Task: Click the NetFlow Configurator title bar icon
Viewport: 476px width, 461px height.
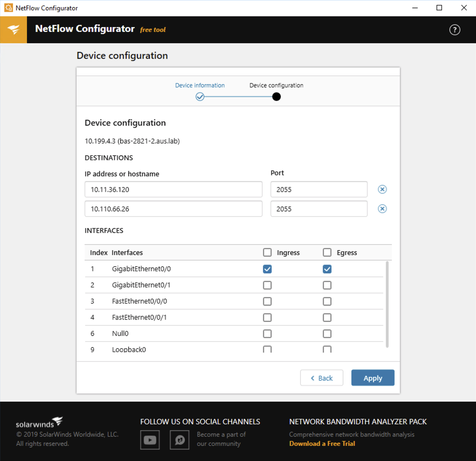Action: [x=9, y=8]
